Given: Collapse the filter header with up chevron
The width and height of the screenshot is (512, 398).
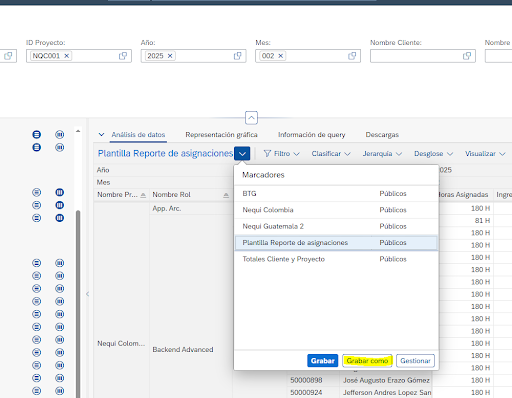Looking at the screenshot, I should 251,118.
